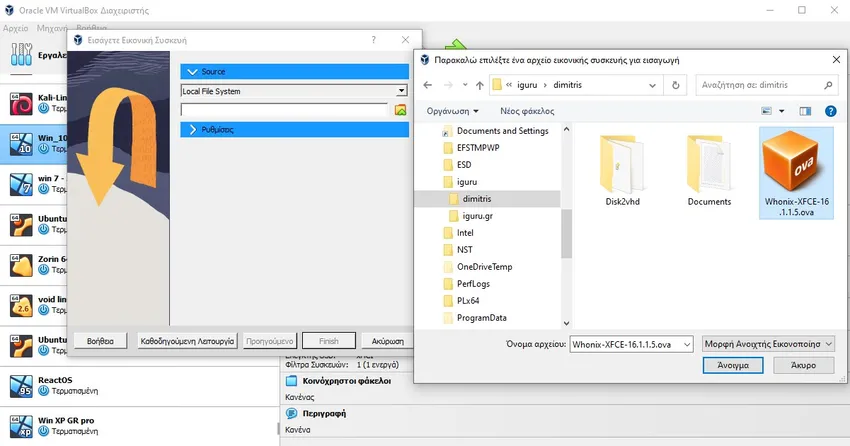The width and height of the screenshot is (850, 446).
Task: Select iguru.gr folder in tree
Action: (478, 216)
